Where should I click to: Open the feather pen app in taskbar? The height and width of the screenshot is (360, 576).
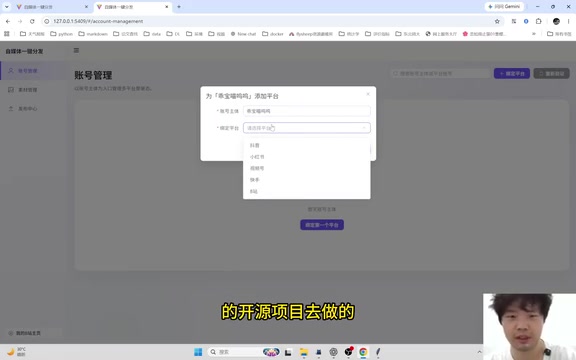click(378, 352)
